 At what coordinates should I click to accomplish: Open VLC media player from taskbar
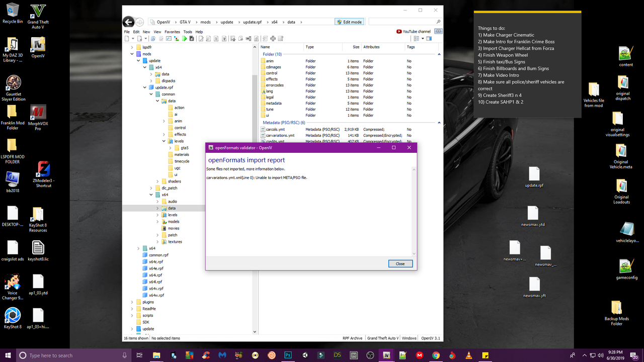468,355
